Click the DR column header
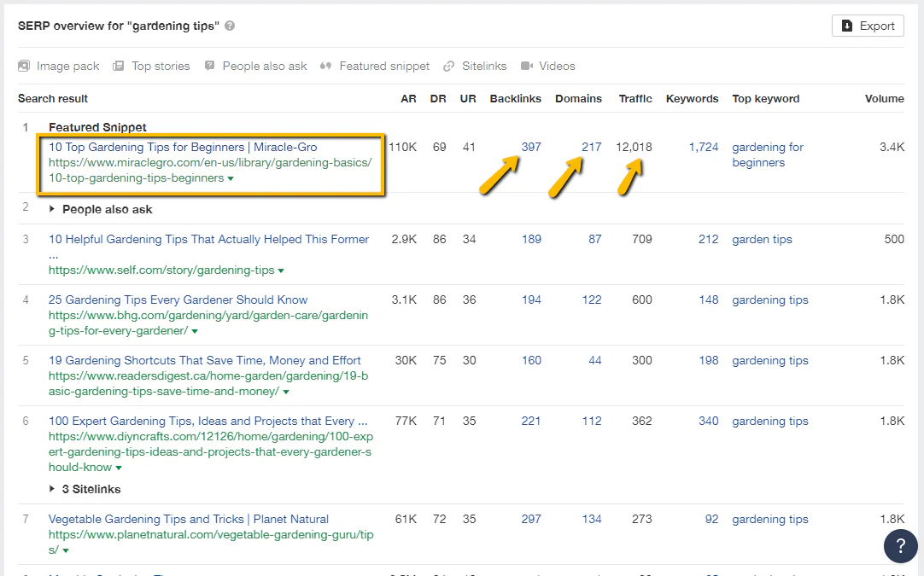 (x=438, y=98)
